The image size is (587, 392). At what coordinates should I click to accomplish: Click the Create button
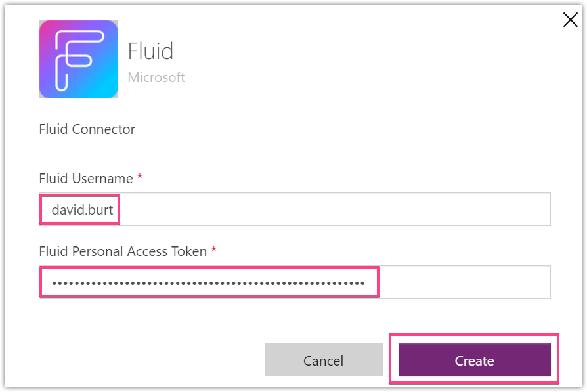point(474,359)
